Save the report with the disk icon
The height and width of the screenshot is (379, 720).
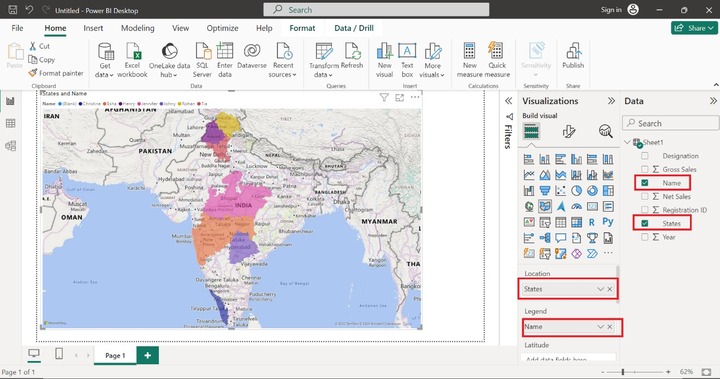click(12, 10)
